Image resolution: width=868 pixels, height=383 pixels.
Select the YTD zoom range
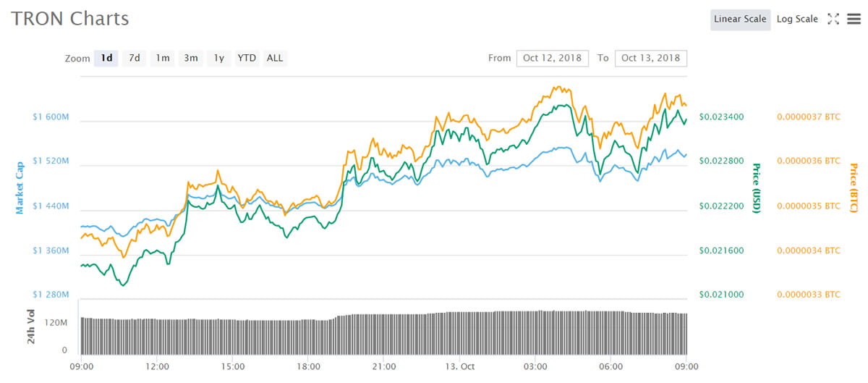click(247, 58)
